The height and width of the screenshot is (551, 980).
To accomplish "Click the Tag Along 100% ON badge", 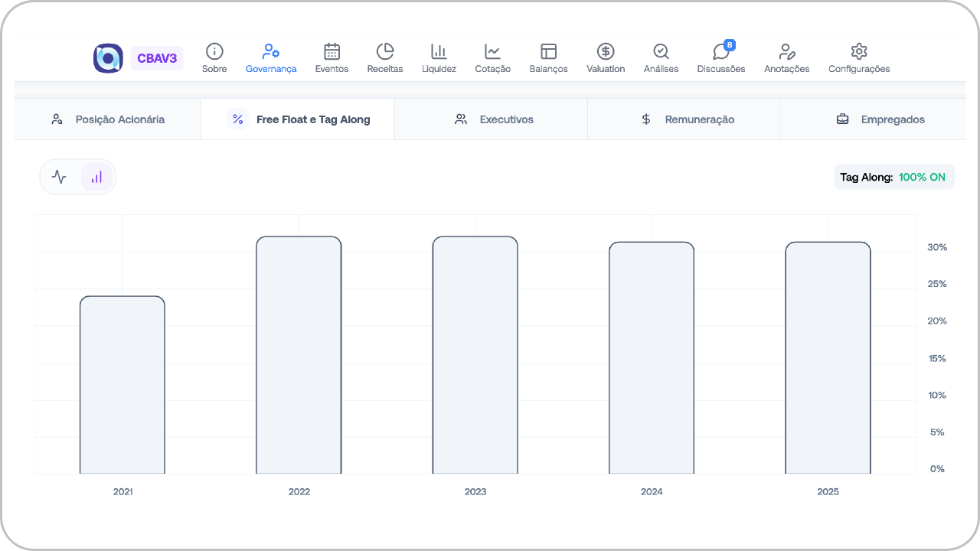I will tap(894, 177).
